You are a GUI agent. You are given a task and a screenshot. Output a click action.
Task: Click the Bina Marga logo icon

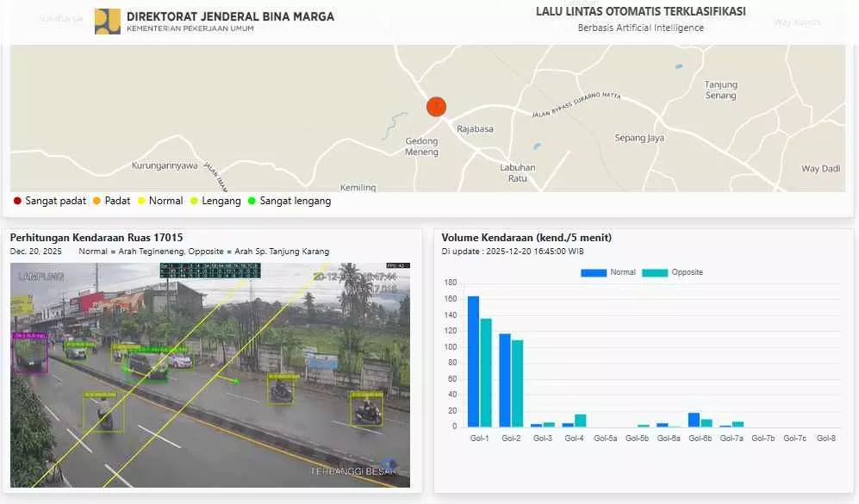[x=108, y=19]
